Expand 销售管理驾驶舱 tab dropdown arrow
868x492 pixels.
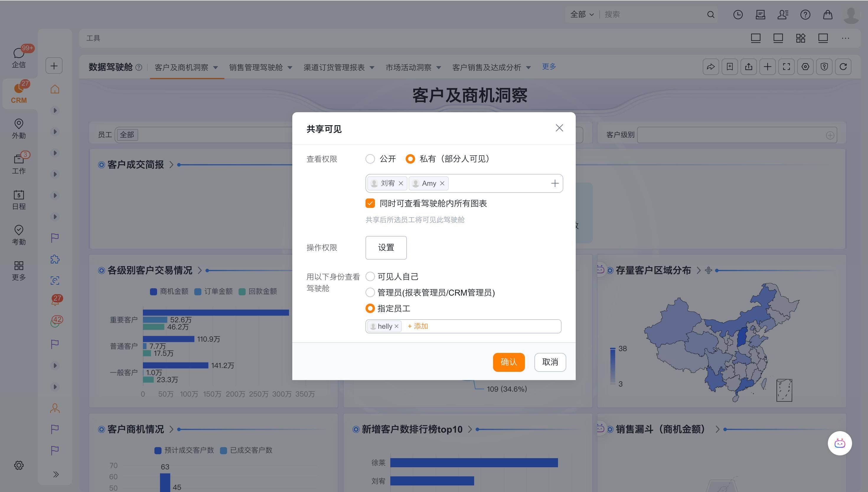290,68
